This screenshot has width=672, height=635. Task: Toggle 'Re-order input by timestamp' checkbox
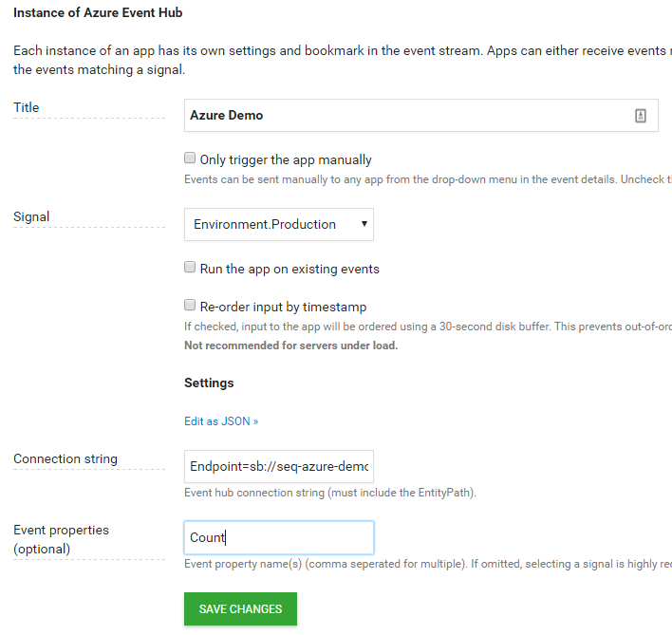pyautogui.click(x=191, y=307)
